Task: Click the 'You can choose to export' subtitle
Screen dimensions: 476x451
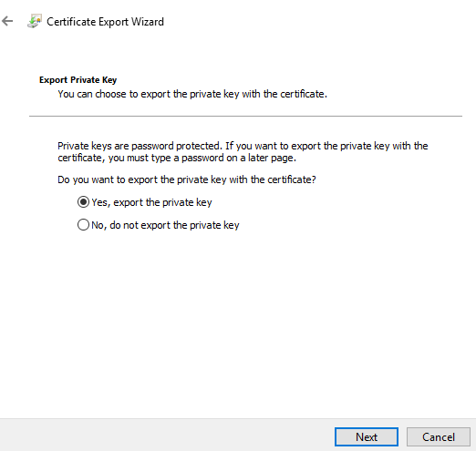Action: [x=192, y=94]
